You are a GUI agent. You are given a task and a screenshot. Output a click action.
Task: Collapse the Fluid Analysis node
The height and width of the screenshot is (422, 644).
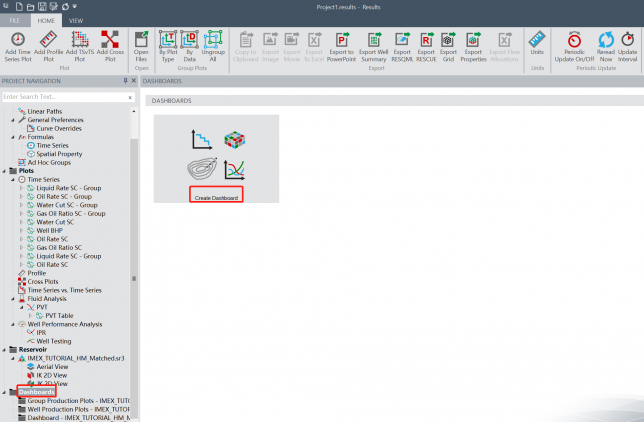pos(13,298)
